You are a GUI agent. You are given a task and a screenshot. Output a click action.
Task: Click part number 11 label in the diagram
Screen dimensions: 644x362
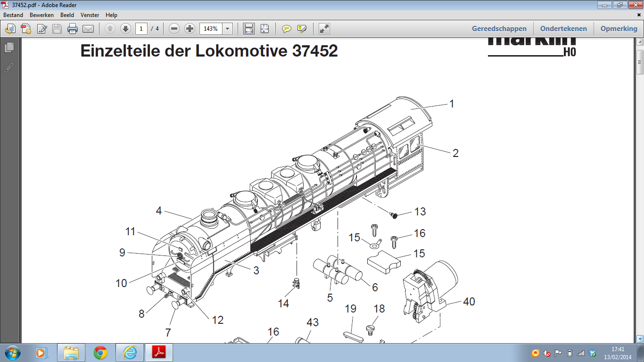point(130,232)
